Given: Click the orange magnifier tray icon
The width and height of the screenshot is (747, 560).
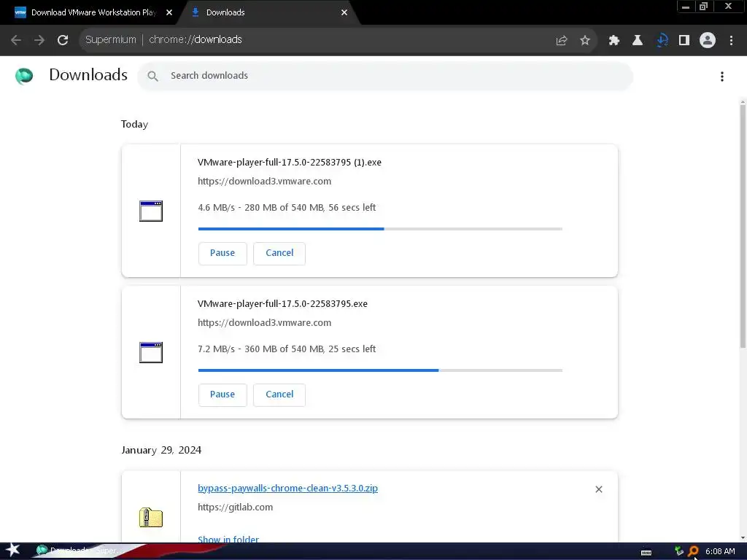Looking at the screenshot, I should click(694, 551).
